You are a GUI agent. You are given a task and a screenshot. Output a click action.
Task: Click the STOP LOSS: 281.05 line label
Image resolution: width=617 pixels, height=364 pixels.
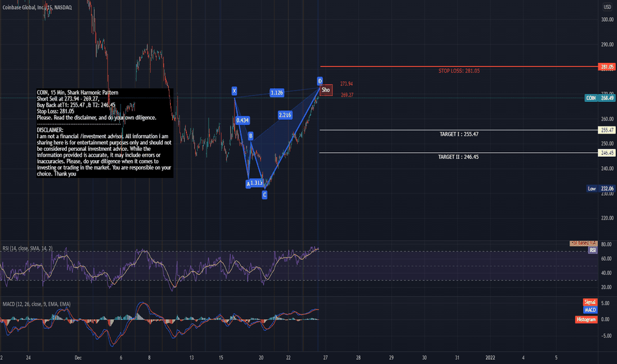pos(459,71)
